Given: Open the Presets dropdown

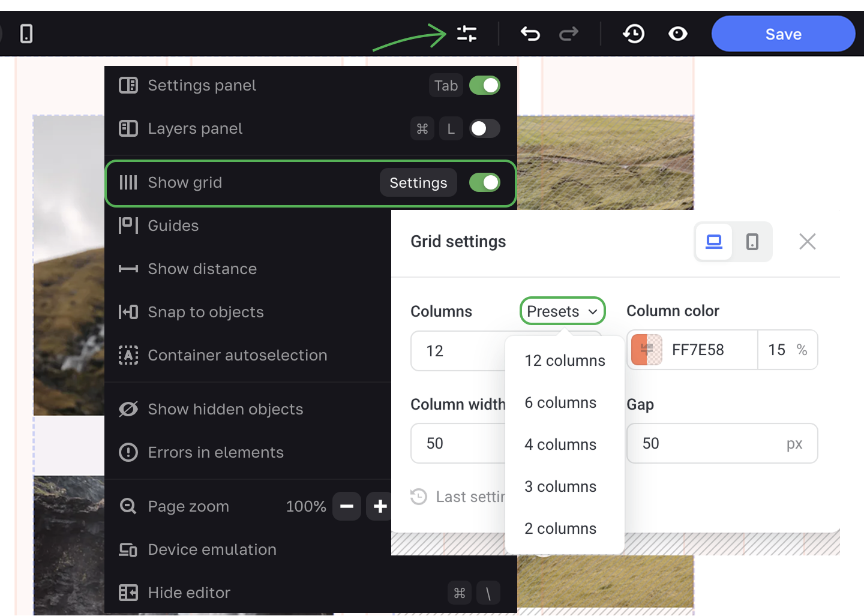Looking at the screenshot, I should [562, 311].
